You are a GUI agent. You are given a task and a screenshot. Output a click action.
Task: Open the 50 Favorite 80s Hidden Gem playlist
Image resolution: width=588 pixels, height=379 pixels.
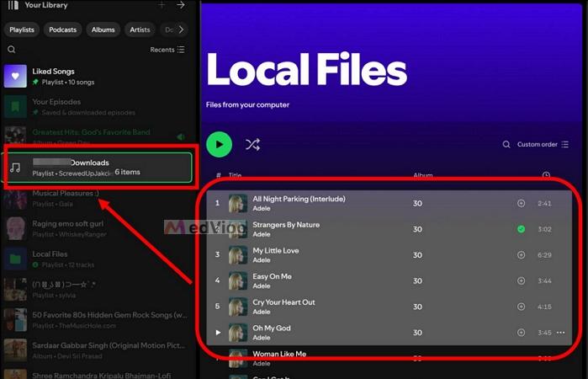click(x=98, y=320)
